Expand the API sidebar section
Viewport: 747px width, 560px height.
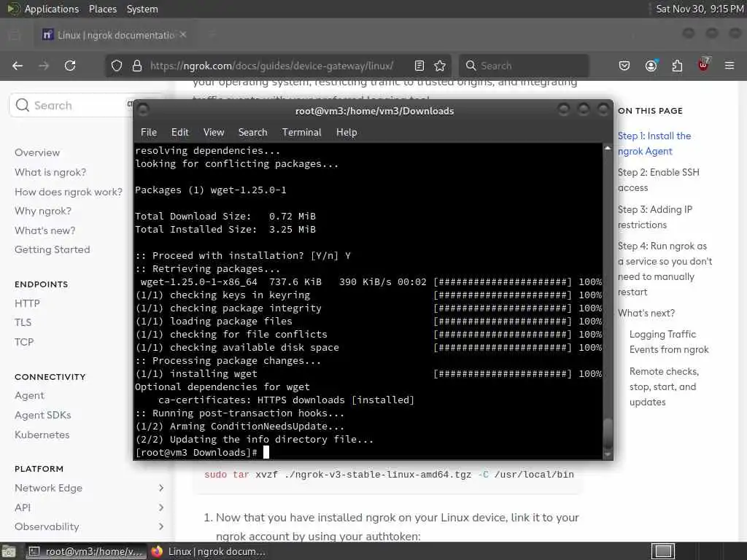(89, 507)
